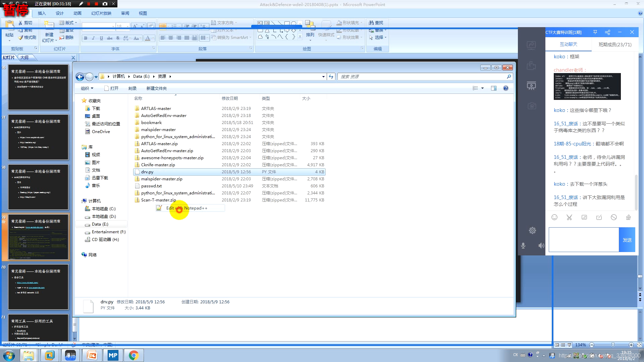Toggle the Explorer preview pane button
The height and width of the screenshot is (362, 644).
(494, 88)
